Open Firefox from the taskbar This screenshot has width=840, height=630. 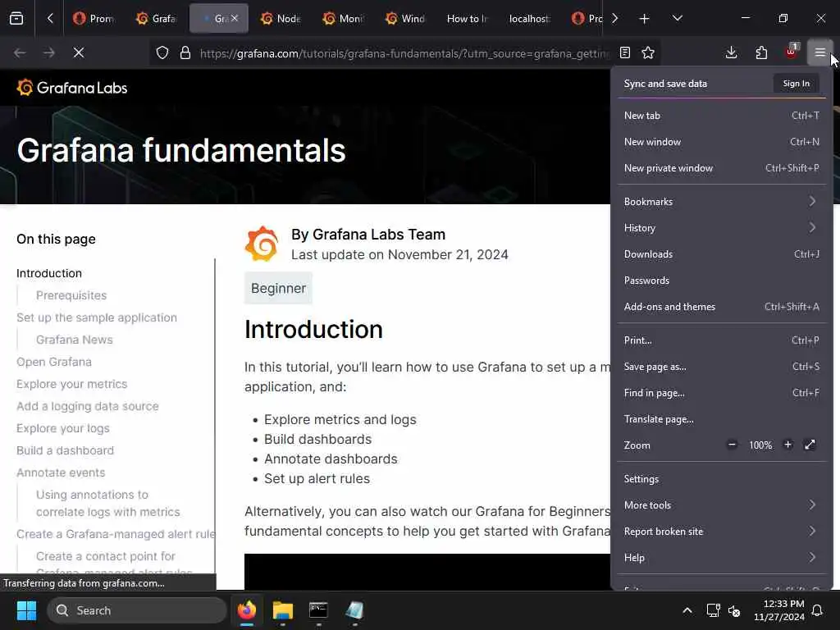pos(247,610)
